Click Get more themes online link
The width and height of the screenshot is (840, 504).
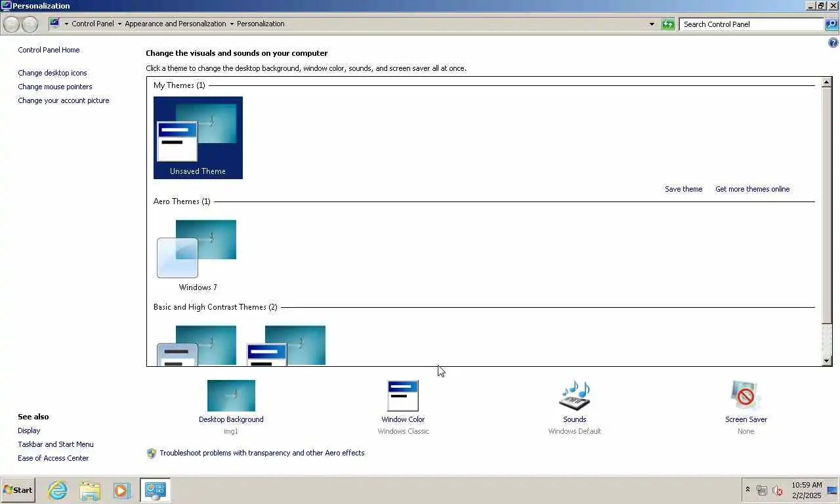click(x=752, y=189)
